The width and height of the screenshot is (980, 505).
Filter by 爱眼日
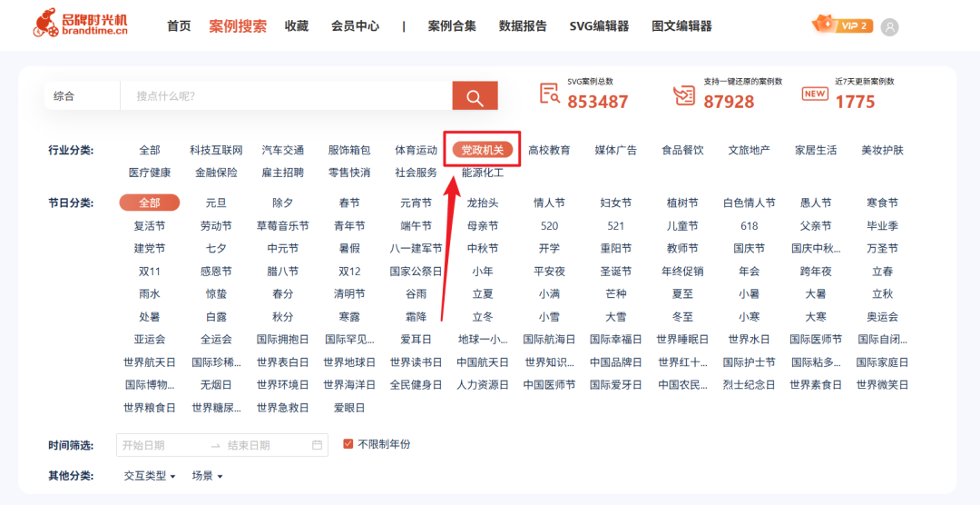349,408
